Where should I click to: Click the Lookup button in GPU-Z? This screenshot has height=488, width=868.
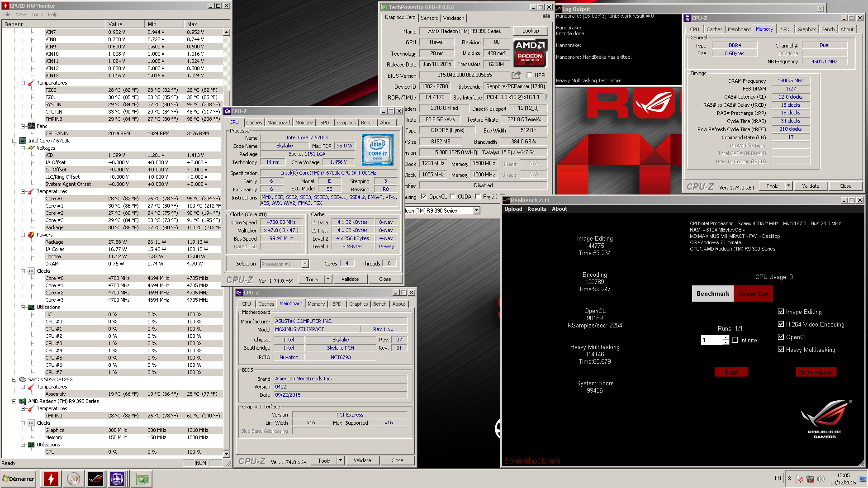coord(531,31)
